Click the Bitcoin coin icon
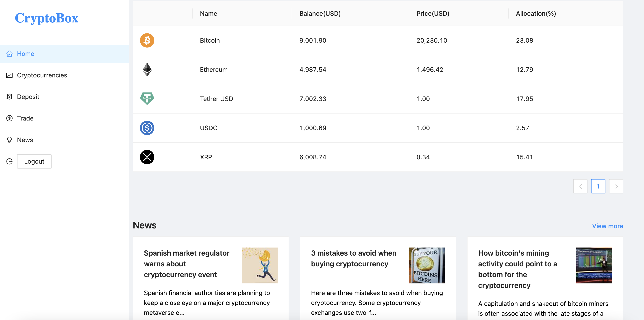The height and width of the screenshot is (320, 644). [x=147, y=40]
